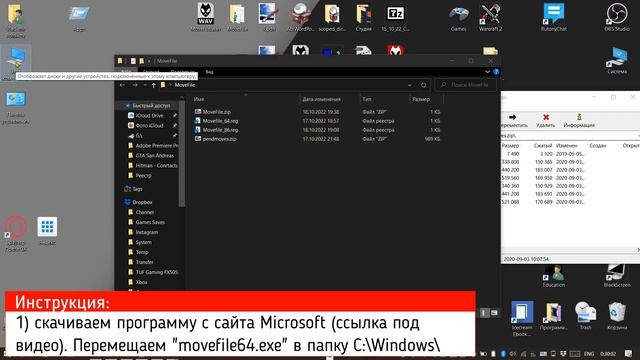The height and width of the screenshot is (360, 640).
Task: Open Система desktop shortcut
Action: pyautogui.click(x=617, y=60)
